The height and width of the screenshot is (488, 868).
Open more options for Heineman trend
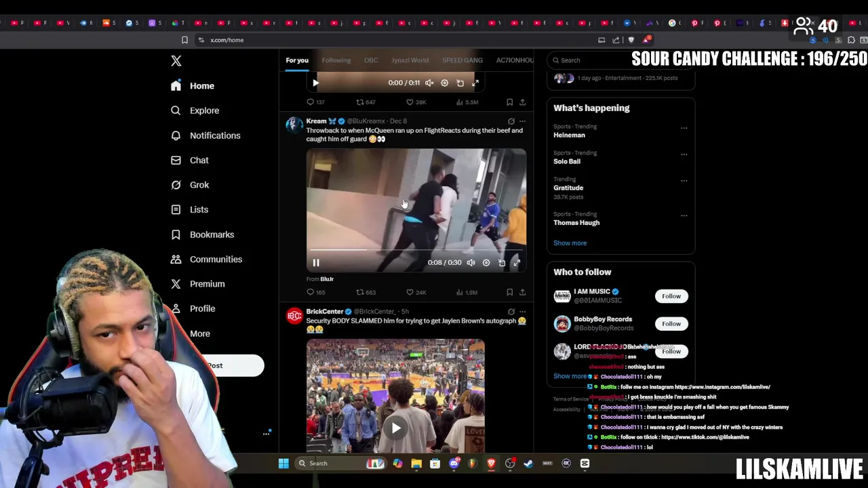point(684,127)
